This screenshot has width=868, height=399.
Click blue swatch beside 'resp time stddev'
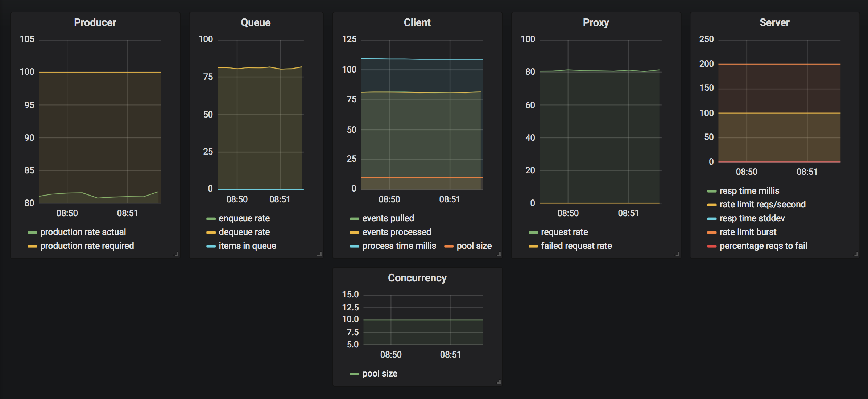[712, 219]
